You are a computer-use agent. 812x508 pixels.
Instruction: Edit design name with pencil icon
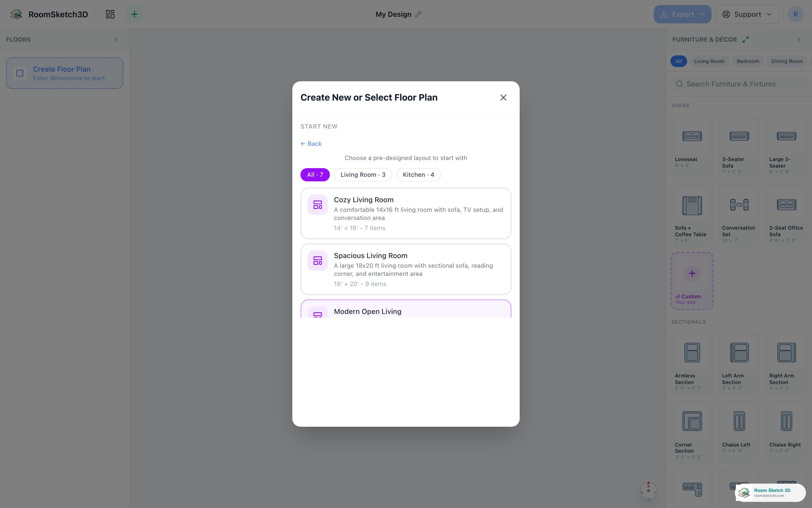[418, 14]
